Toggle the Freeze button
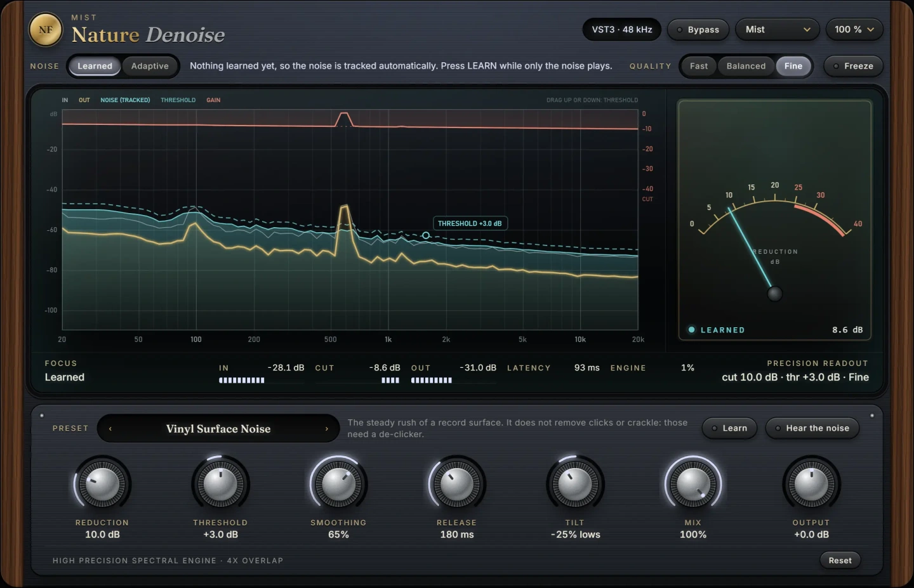 pos(853,66)
